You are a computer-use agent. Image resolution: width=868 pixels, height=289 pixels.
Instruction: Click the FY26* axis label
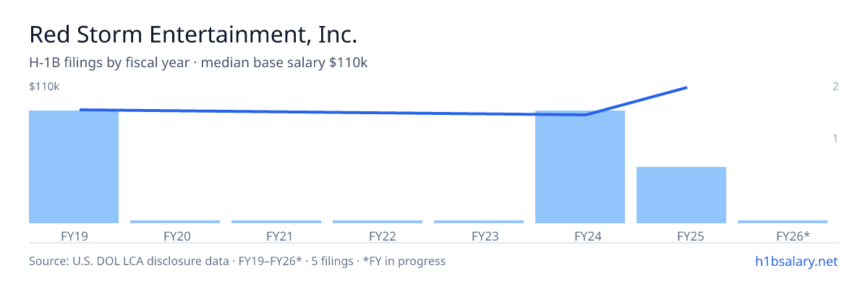[793, 236]
